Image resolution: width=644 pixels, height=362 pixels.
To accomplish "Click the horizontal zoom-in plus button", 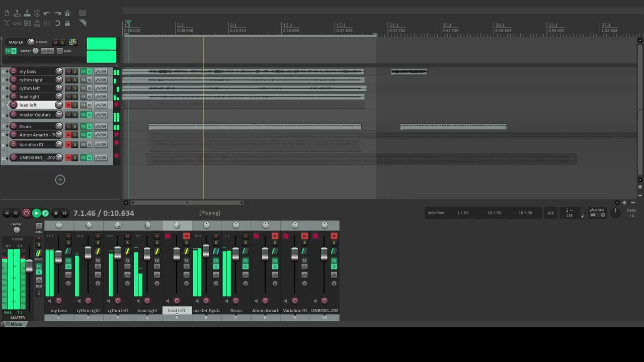I will tap(624, 203).
